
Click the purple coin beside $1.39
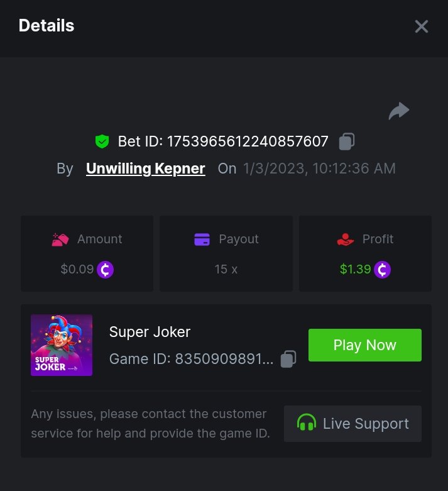click(x=382, y=270)
